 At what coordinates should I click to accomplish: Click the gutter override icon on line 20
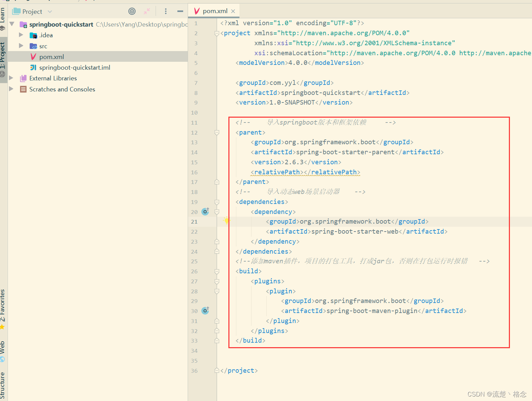coord(205,212)
